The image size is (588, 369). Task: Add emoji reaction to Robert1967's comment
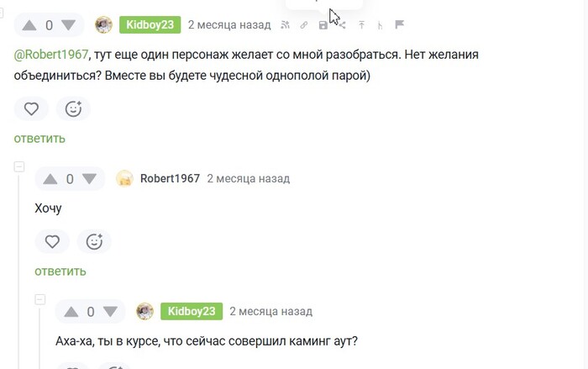(x=94, y=242)
